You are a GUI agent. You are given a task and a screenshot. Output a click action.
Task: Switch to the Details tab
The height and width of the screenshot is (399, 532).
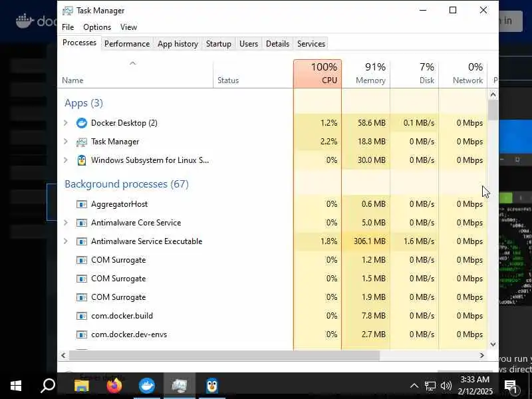277,44
